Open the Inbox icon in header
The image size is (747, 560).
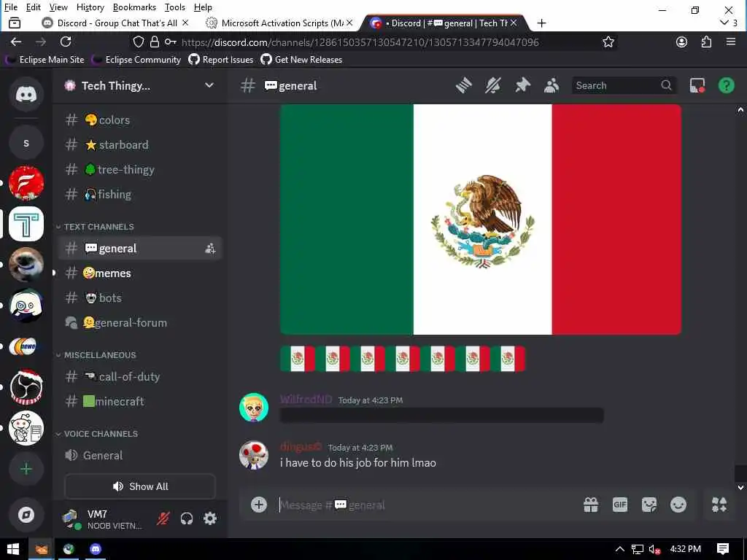pos(697,86)
